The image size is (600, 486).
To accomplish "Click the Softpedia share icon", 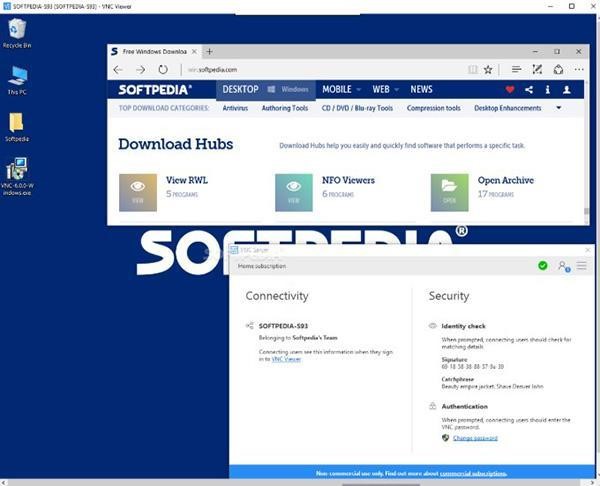I will (529, 90).
